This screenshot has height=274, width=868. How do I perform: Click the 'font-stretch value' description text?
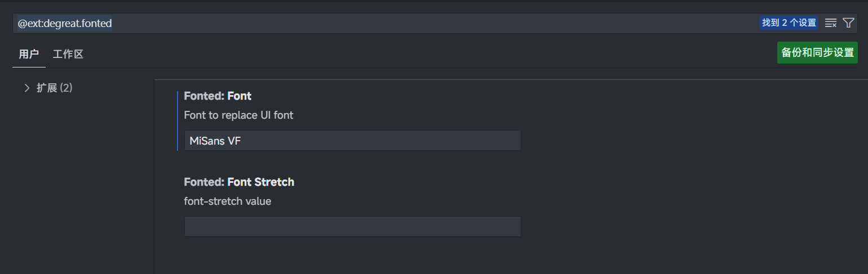tap(228, 201)
